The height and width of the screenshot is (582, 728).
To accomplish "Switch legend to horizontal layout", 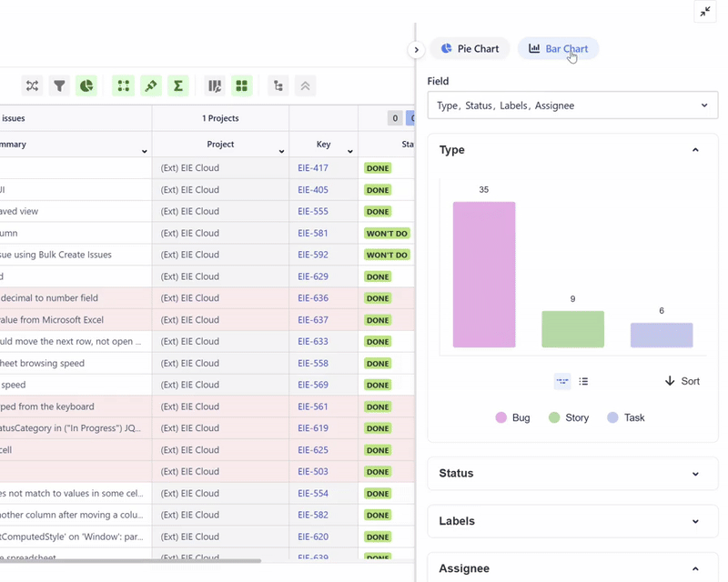I will 562,382.
